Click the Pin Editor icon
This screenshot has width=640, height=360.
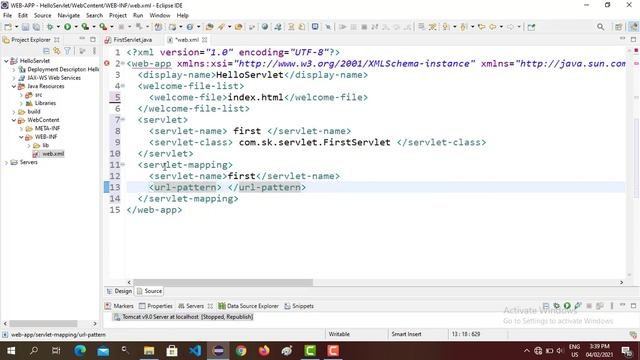point(531,27)
